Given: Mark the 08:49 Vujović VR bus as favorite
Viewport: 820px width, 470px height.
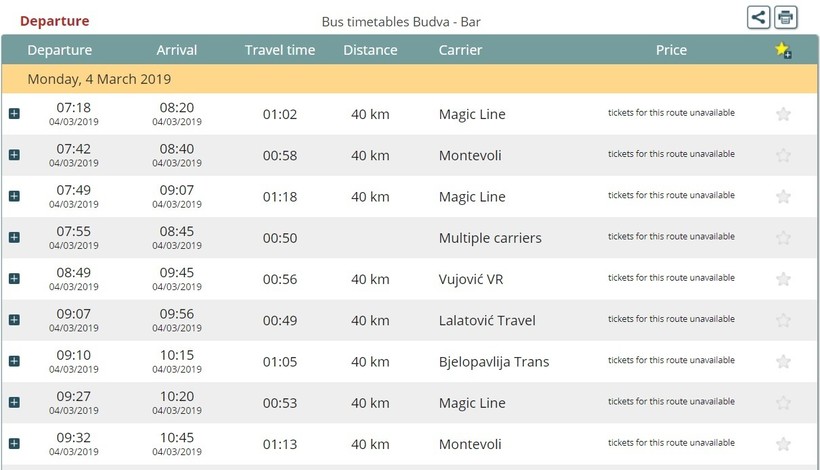Looking at the screenshot, I should click(783, 279).
